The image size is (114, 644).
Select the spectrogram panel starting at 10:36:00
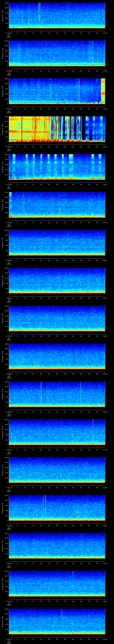click(57, 281)
